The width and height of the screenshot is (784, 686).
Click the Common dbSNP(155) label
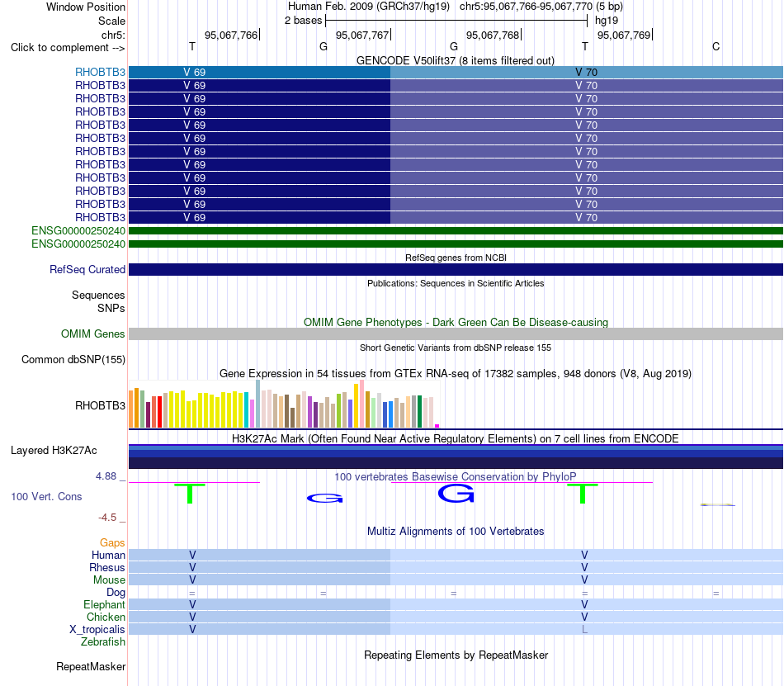(73, 359)
